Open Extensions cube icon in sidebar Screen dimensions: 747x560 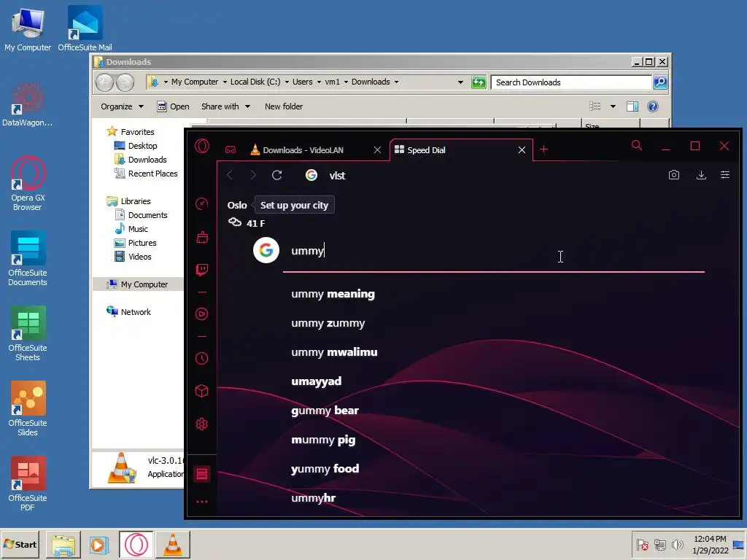click(x=202, y=391)
